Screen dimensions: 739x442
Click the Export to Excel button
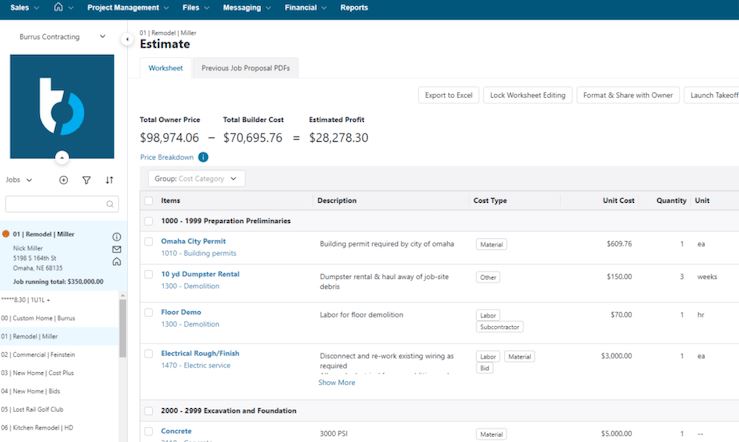point(449,95)
